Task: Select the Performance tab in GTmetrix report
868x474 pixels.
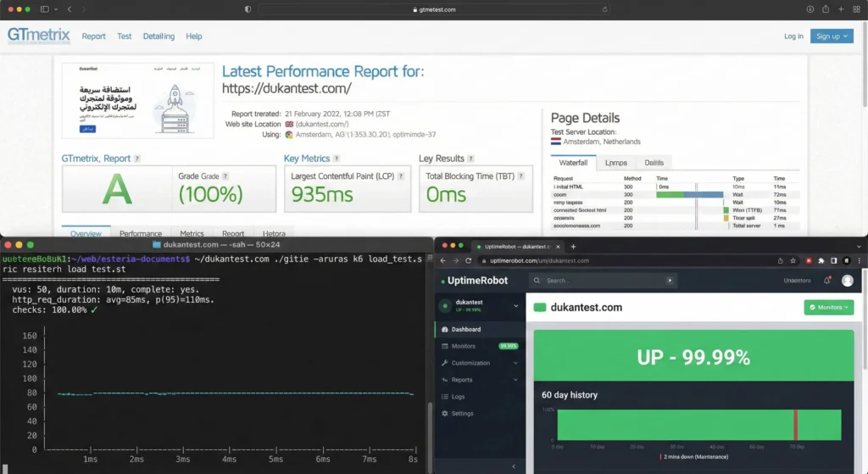Action: coord(141,234)
